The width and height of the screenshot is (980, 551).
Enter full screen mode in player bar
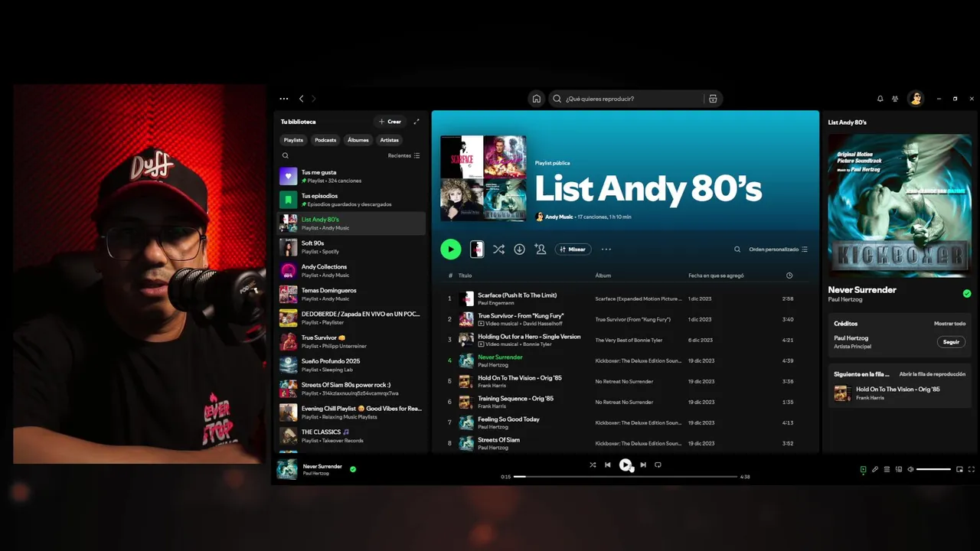972,469
